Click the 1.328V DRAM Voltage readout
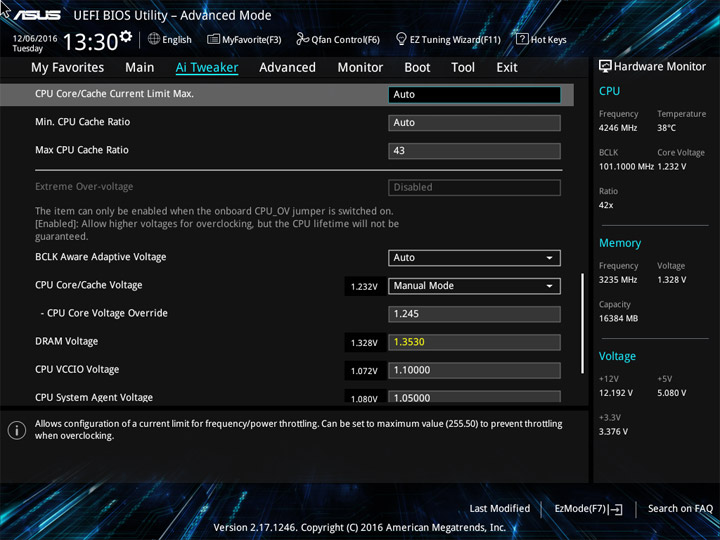This screenshot has width=720, height=540. click(x=364, y=343)
